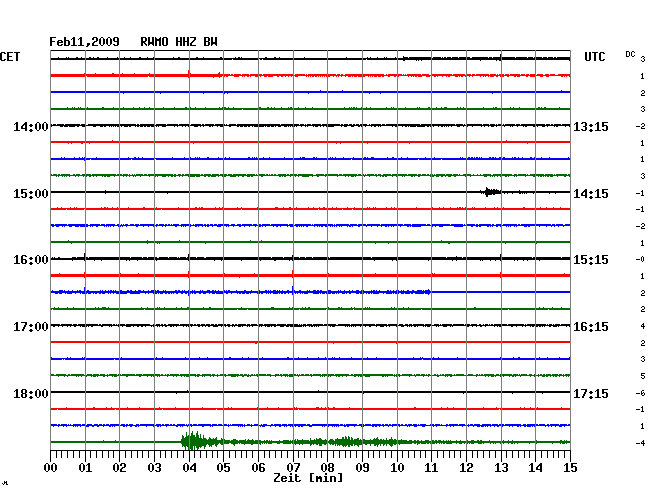650x494 pixels.
Task: Click DC value 5 in the DC column
Action: (x=643, y=376)
